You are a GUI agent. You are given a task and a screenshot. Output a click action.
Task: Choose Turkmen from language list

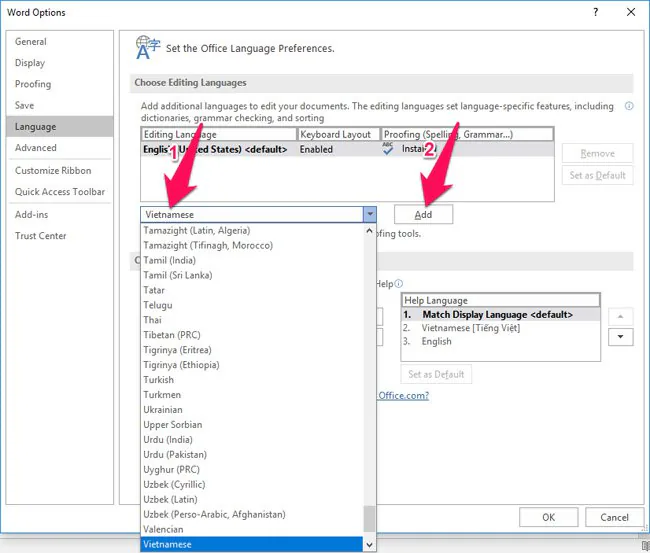point(252,395)
